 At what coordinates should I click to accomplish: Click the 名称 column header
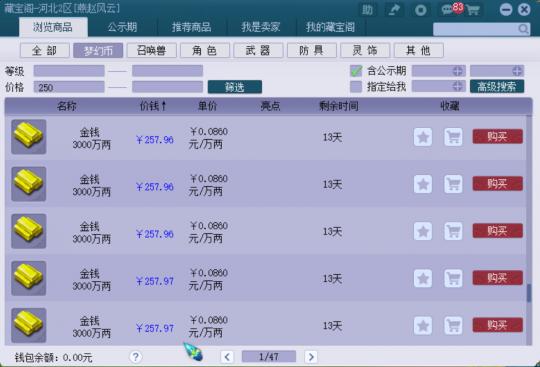(66, 106)
